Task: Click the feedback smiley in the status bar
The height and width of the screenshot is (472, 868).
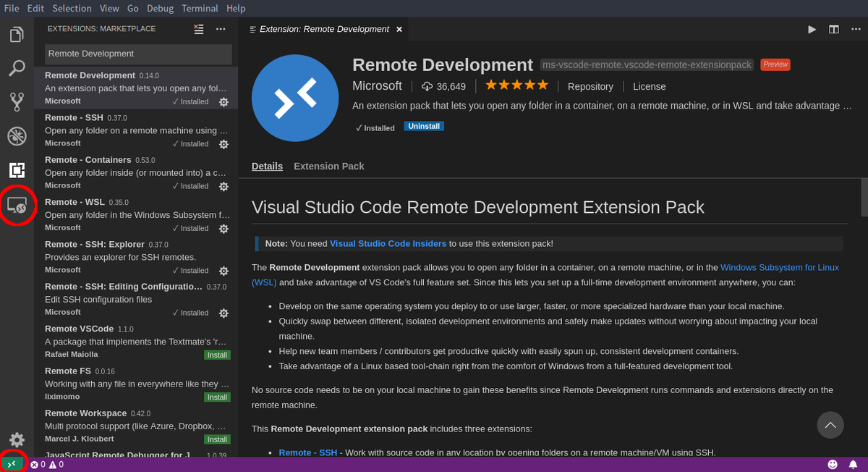Action: (x=833, y=464)
